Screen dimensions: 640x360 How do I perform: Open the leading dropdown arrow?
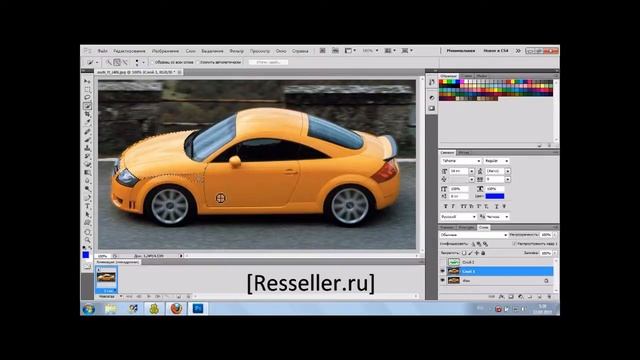click(x=508, y=171)
